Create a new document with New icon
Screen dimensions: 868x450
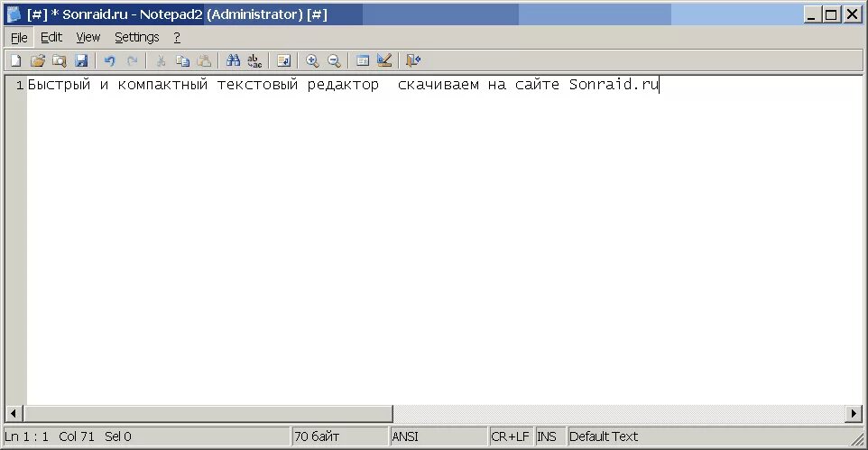[x=16, y=60]
